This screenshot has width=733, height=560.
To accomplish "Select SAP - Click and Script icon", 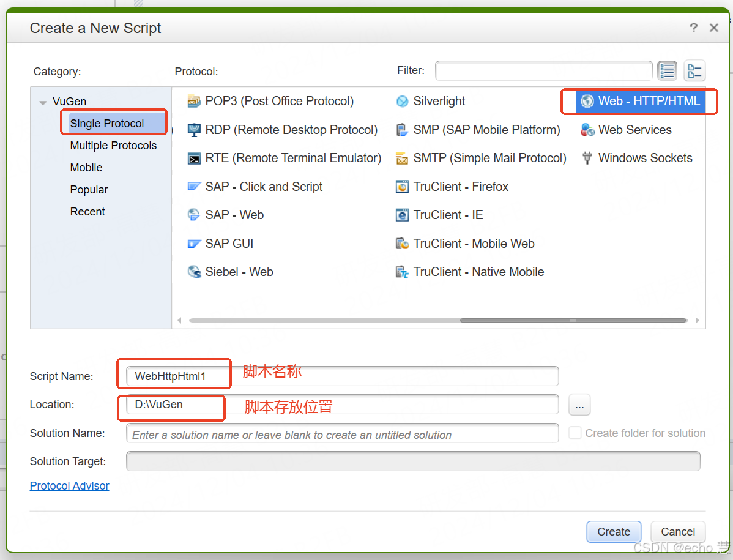I will point(193,187).
